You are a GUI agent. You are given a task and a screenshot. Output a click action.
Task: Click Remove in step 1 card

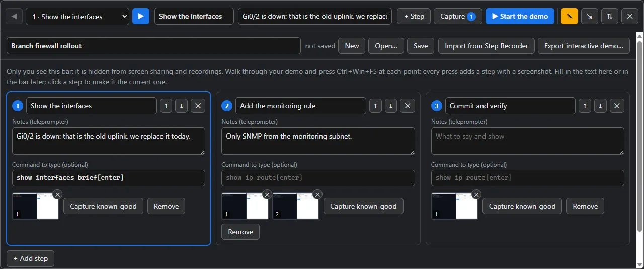click(167, 206)
